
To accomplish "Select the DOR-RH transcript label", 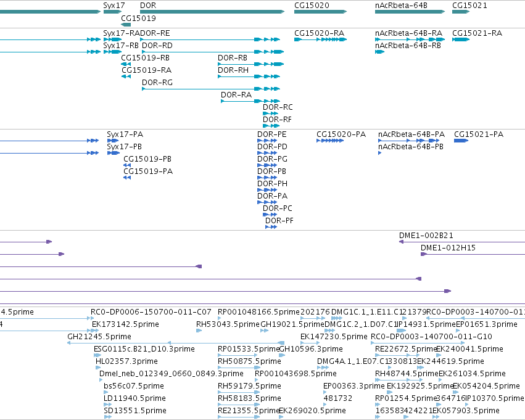I will (x=233, y=70).
